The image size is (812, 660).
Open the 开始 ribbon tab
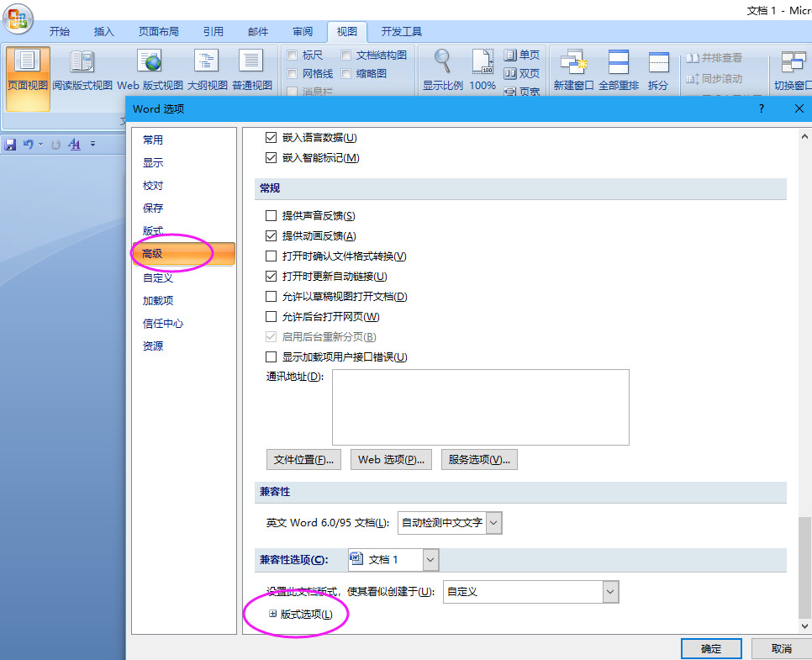pos(59,32)
